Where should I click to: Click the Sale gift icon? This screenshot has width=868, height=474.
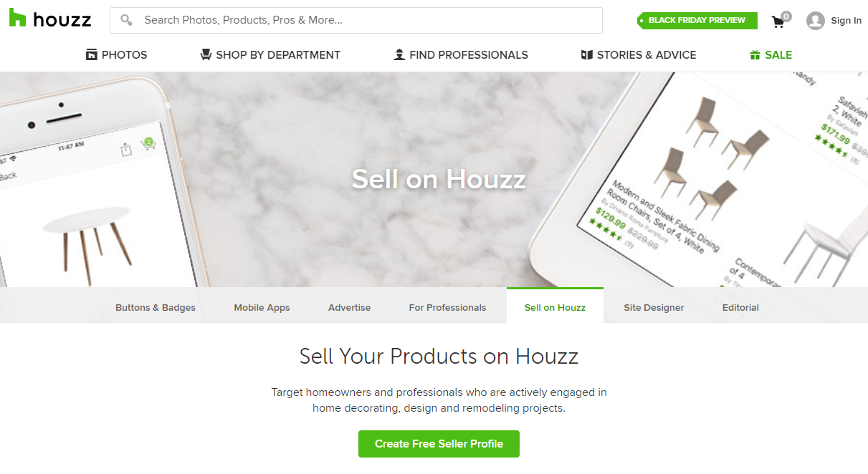[755, 54]
